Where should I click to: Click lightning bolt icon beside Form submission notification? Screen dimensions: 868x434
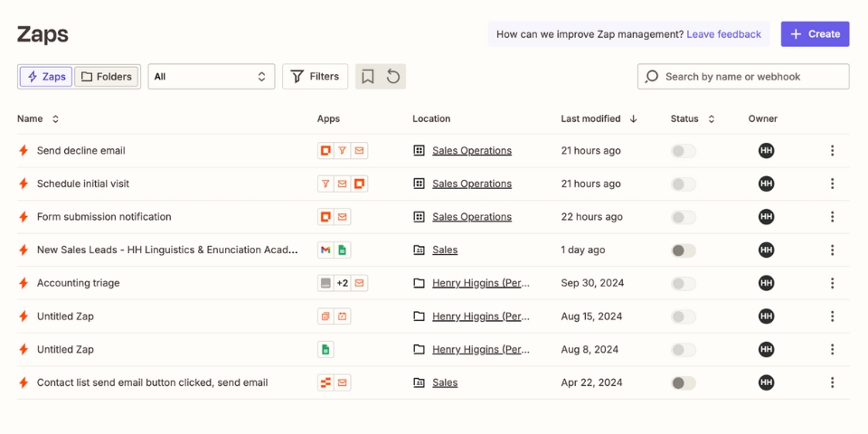(x=24, y=217)
